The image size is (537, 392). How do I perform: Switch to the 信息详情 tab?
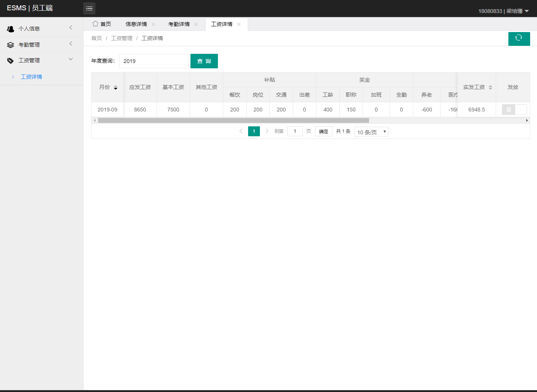(x=137, y=24)
